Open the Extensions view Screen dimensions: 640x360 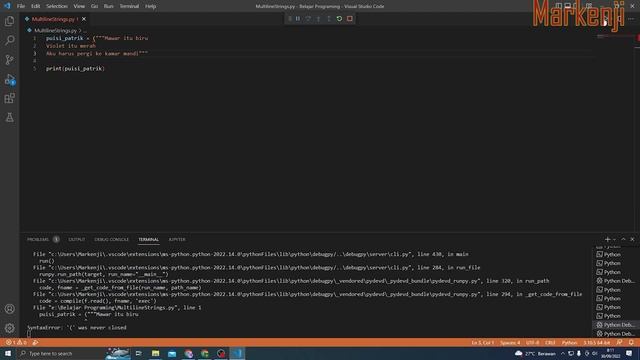coord(9,98)
